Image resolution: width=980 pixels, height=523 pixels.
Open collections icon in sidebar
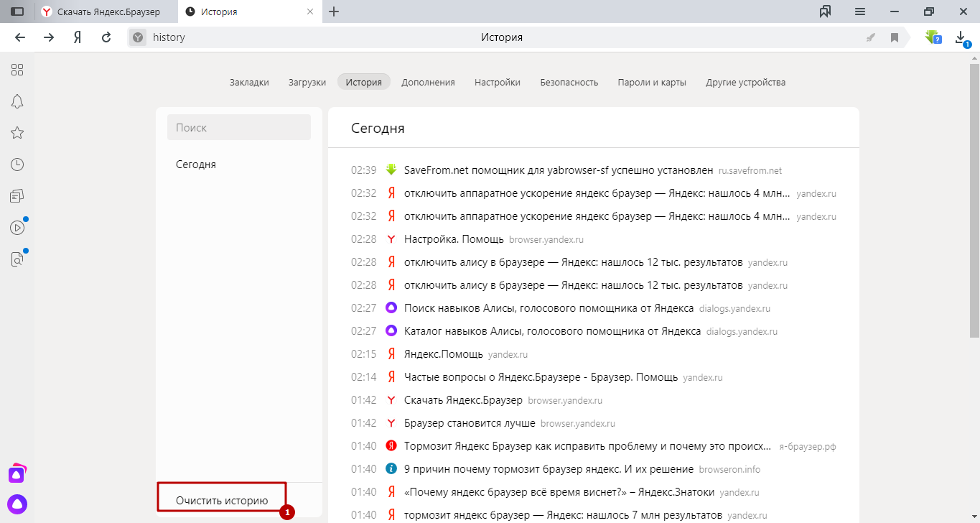coord(17,196)
